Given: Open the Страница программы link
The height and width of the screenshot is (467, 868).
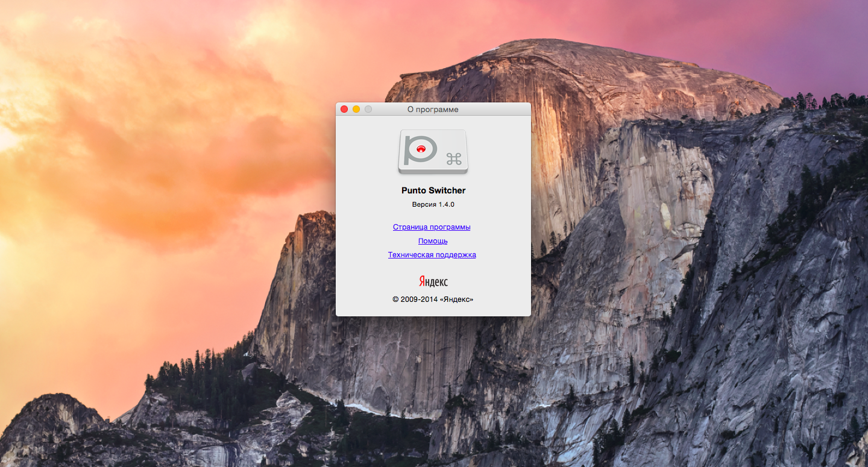Looking at the screenshot, I should click(x=432, y=227).
